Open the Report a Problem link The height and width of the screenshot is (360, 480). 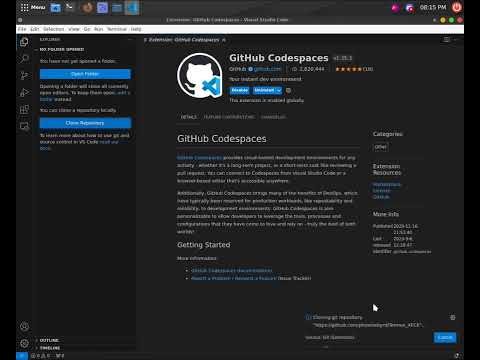(234, 278)
